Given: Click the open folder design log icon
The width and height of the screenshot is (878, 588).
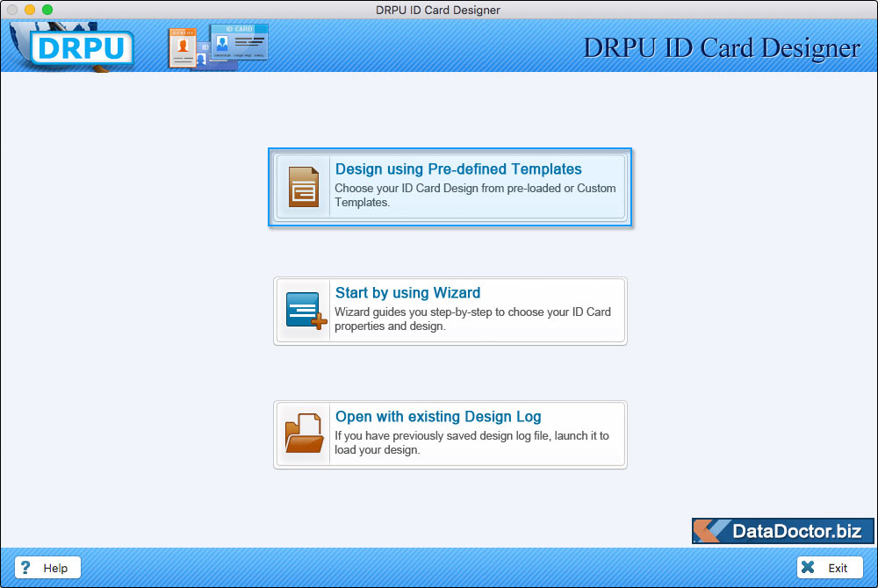Looking at the screenshot, I should (304, 433).
